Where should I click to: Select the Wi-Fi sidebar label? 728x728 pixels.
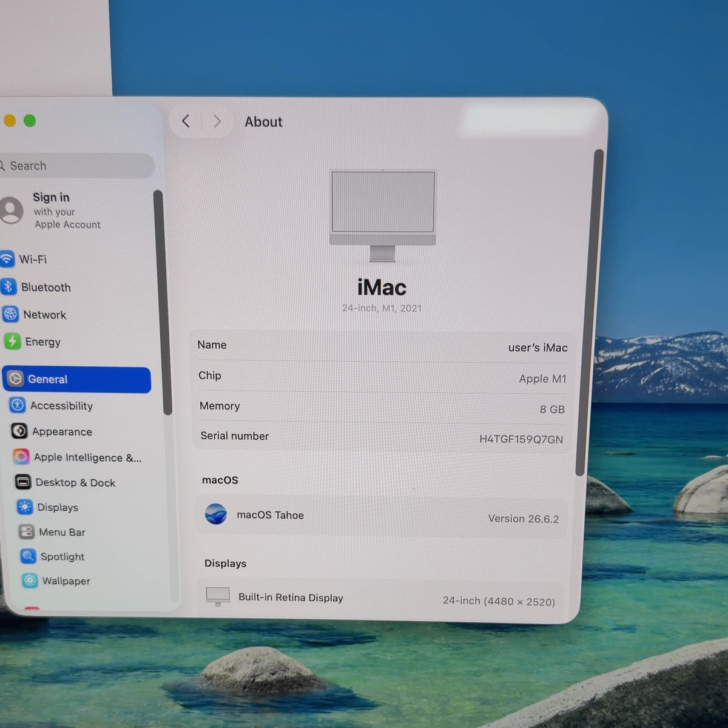click(x=33, y=259)
